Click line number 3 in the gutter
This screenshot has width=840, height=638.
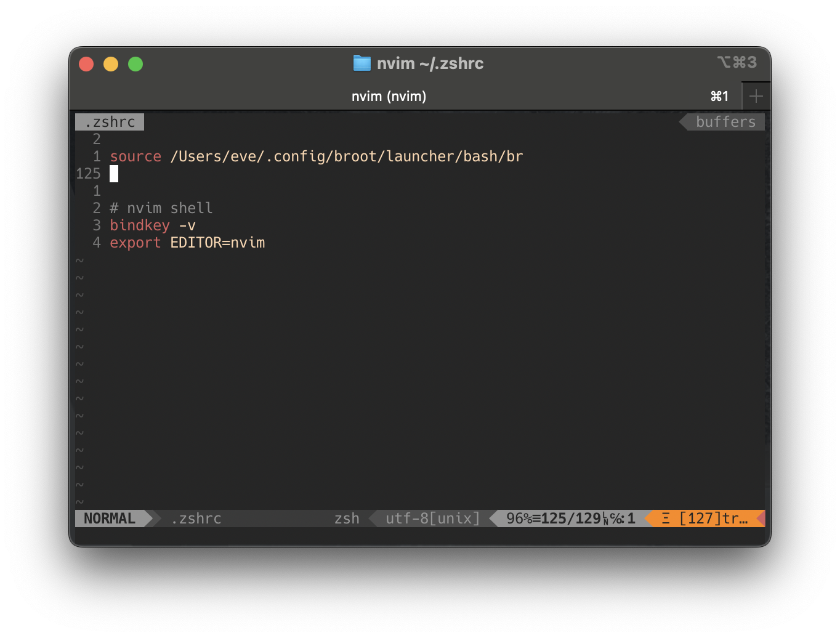tap(96, 225)
